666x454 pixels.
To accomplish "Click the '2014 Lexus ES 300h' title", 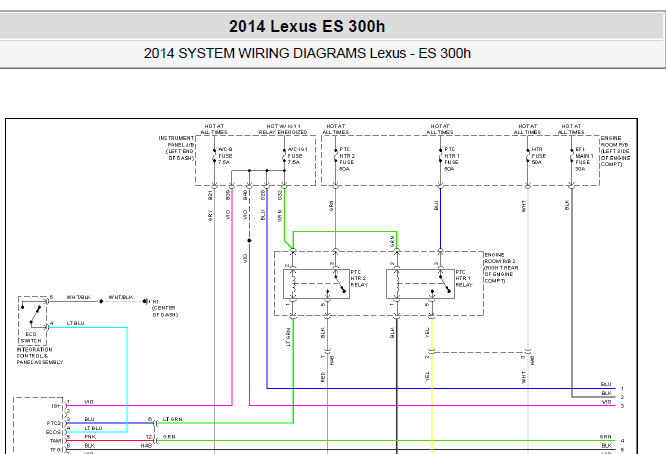I will pyautogui.click(x=307, y=26).
